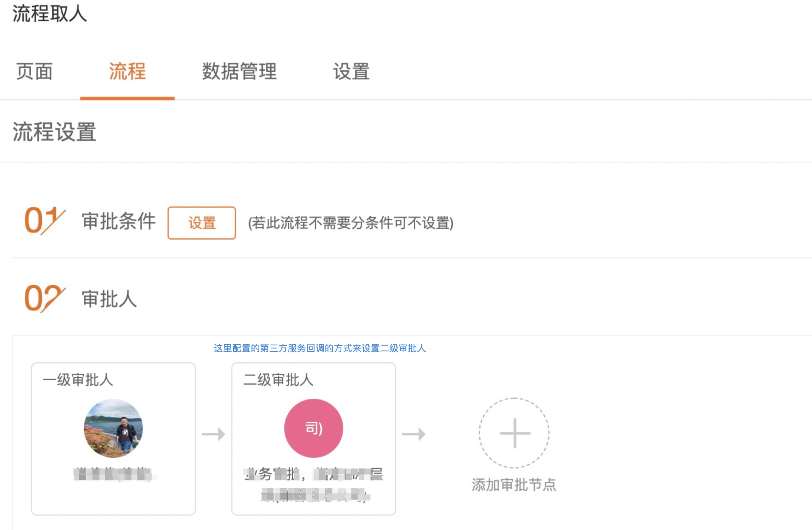Click the blue third-party callback annotation text
This screenshot has width=812, height=530.
pos(320,348)
